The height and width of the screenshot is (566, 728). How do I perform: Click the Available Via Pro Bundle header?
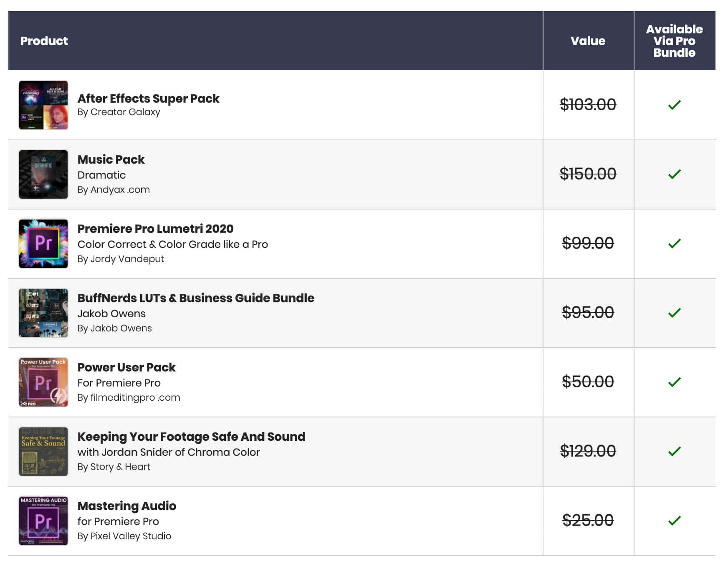point(673,41)
